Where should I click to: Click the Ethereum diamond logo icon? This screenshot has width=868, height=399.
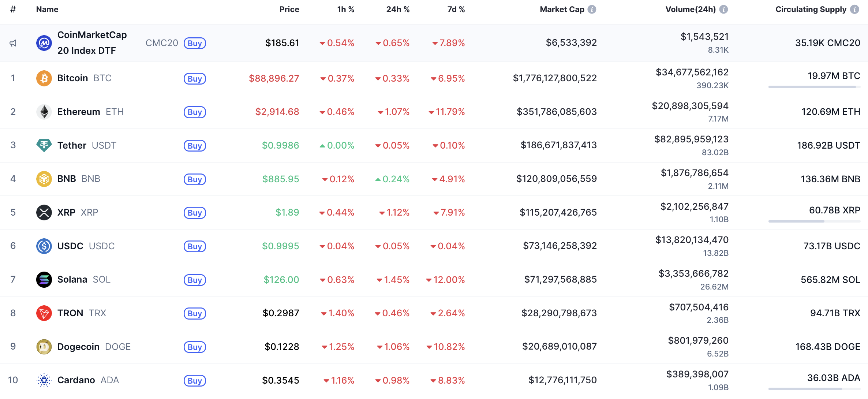pos(44,112)
